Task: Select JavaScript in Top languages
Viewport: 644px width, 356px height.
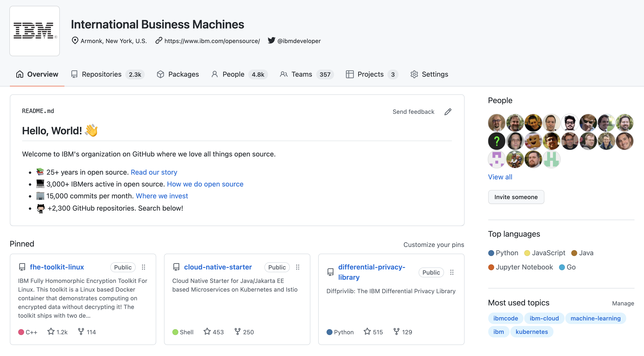Action: (545, 253)
